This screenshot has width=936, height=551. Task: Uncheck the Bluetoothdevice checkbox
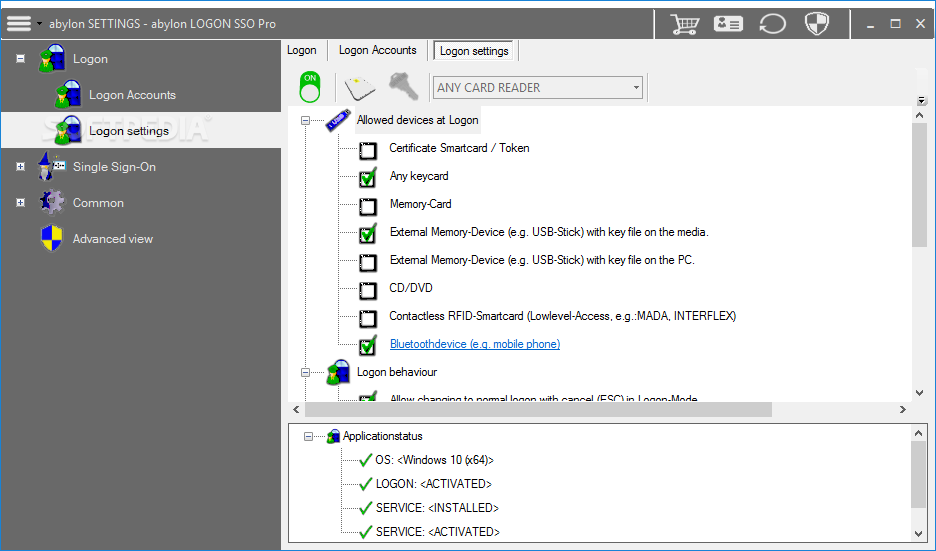coord(368,346)
